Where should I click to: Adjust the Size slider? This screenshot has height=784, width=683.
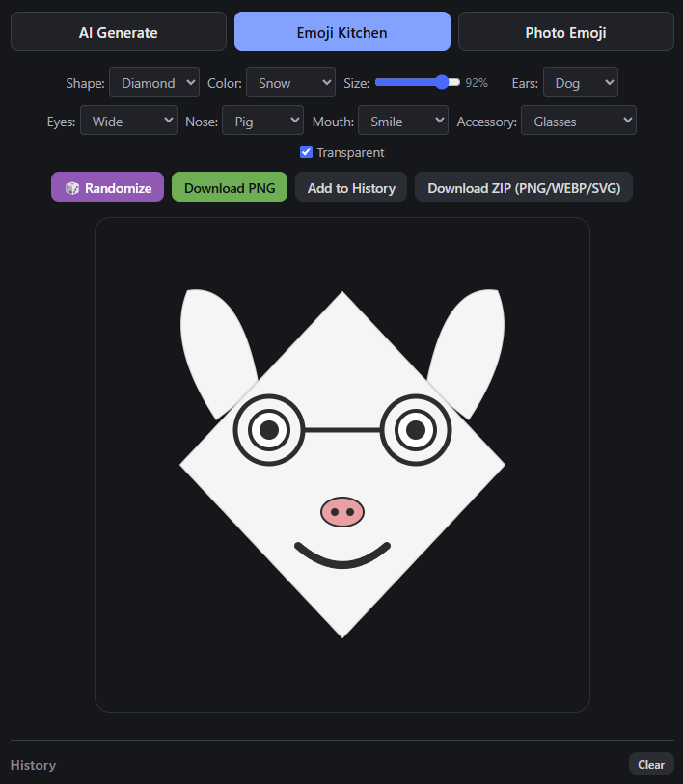(418, 83)
